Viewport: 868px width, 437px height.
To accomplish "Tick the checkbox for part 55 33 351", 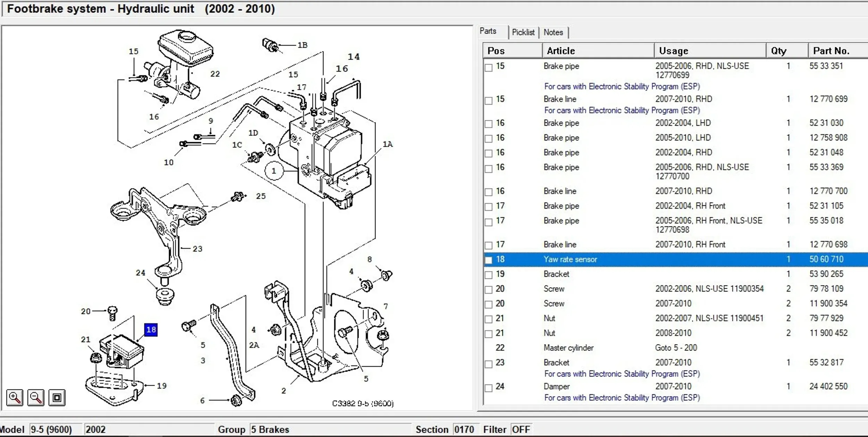I will 489,68.
